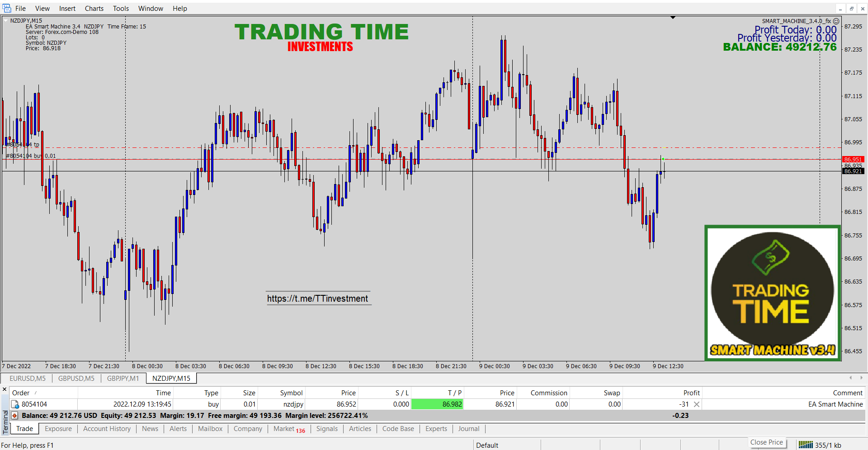This screenshot has width=868, height=450.
Task: Open the Signals tab
Action: (327, 429)
